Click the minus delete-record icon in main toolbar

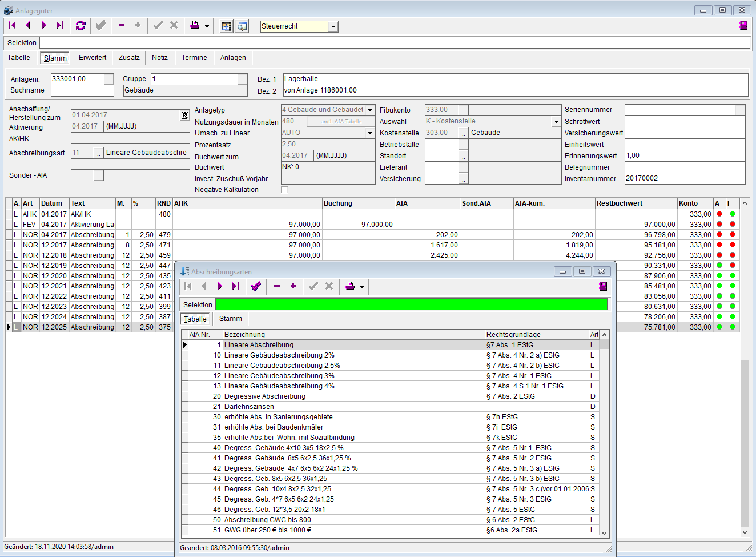tap(122, 25)
